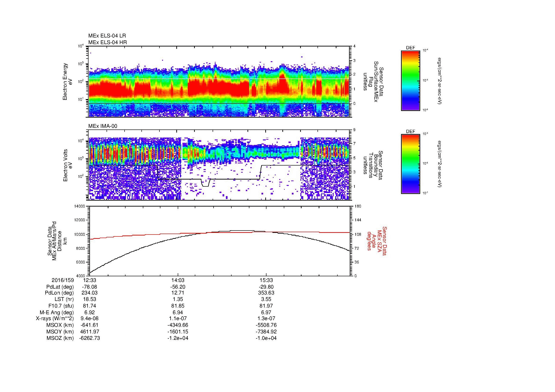
Task: Select X-rays value "9.4e-08"
Action: (89, 318)
